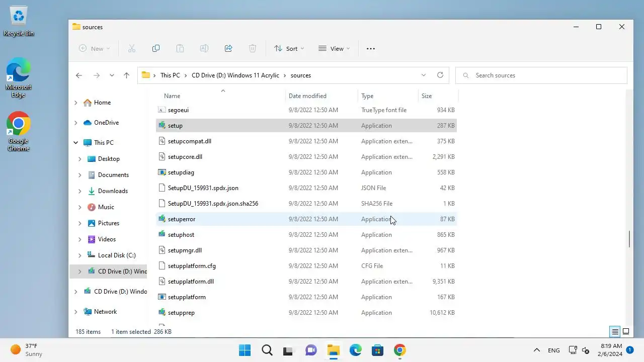Select Pictures in navigation pane

click(x=109, y=223)
